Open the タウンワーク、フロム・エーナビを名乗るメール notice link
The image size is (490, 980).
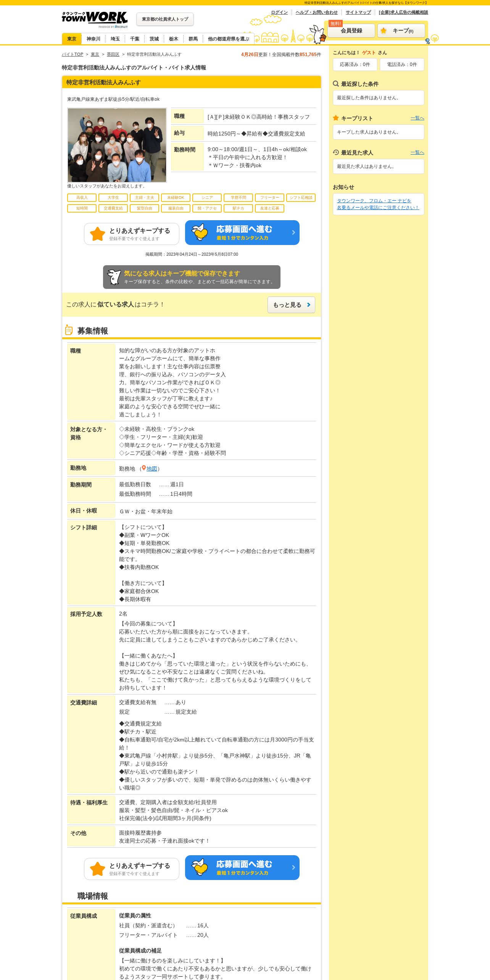(x=378, y=204)
